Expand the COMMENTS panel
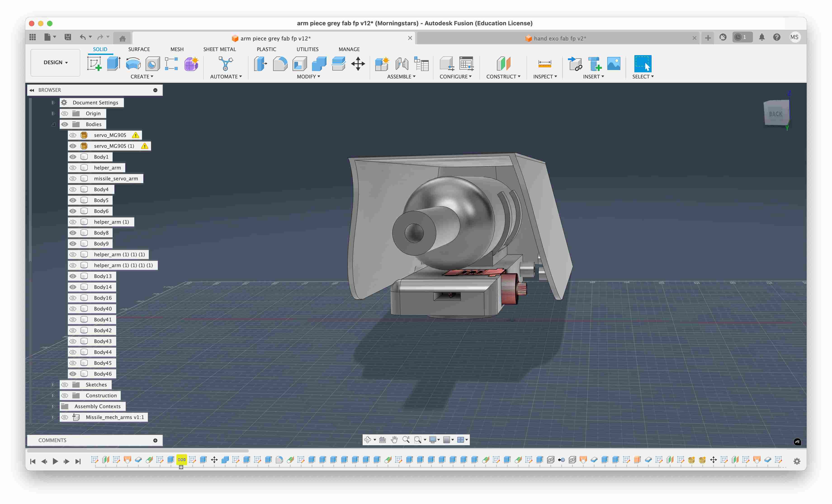 pyautogui.click(x=155, y=440)
